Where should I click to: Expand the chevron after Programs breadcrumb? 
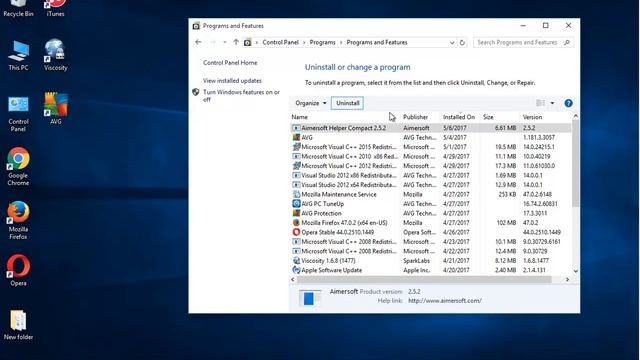click(341, 42)
